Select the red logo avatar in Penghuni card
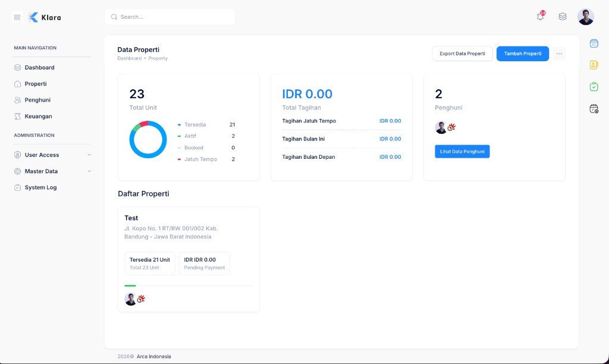 (x=451, y=127)
